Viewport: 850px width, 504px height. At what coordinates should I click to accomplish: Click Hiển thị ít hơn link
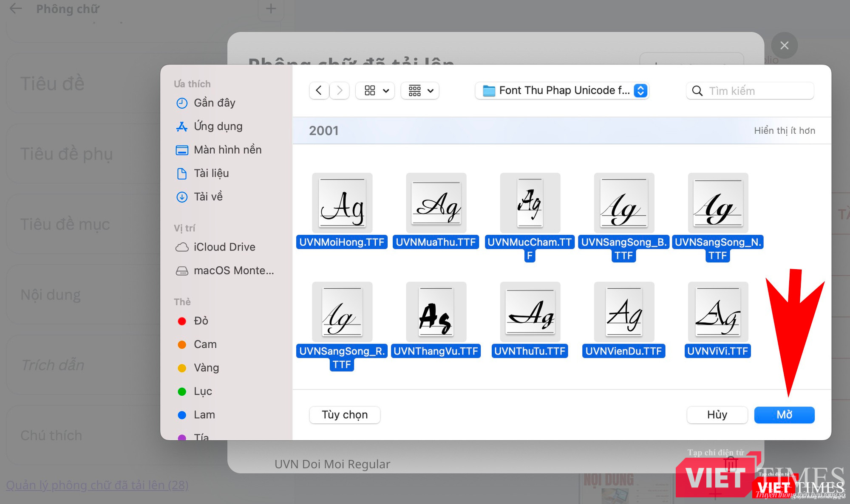click(x=784, y=131)
